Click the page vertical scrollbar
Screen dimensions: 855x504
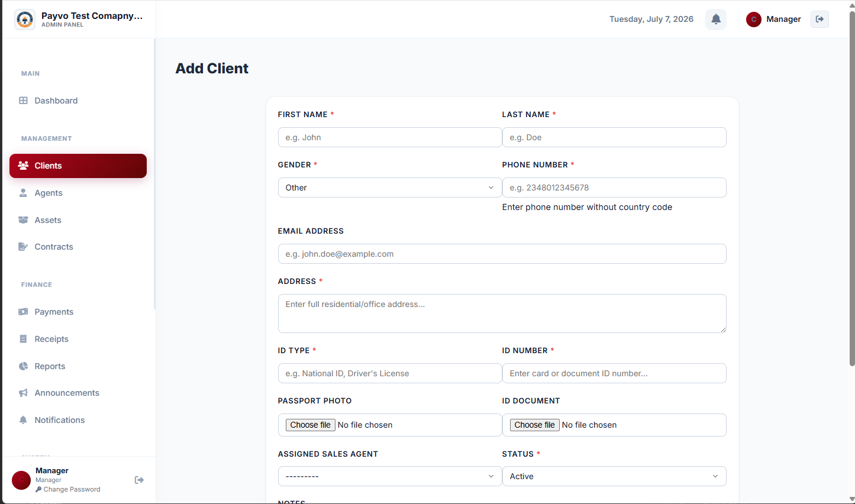click(852, 189)
